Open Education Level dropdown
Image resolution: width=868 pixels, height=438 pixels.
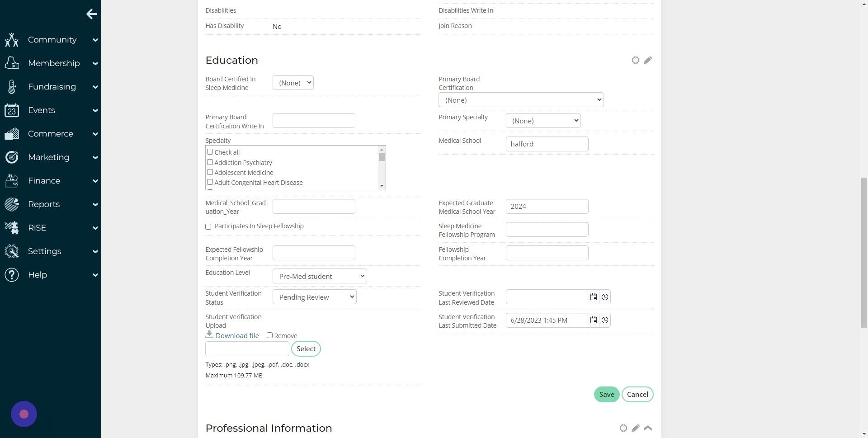click(320, 276)
